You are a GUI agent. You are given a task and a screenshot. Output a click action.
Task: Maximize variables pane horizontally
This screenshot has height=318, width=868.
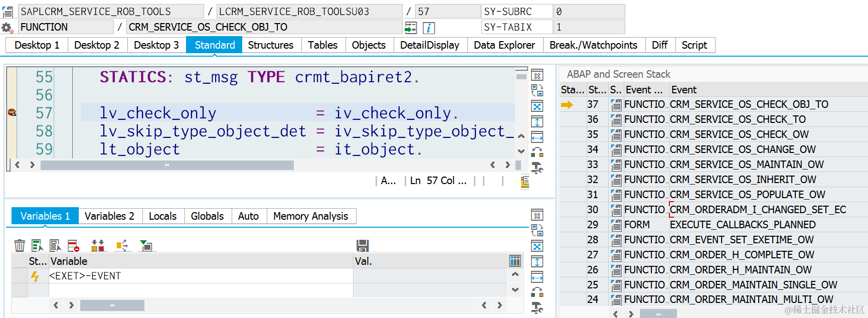click(x=537, y=277)
